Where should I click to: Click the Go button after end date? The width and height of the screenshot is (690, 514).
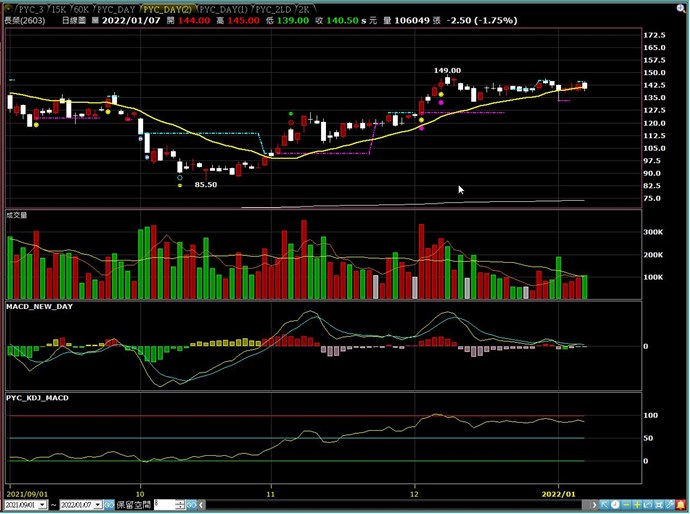[x=109, y=505]
